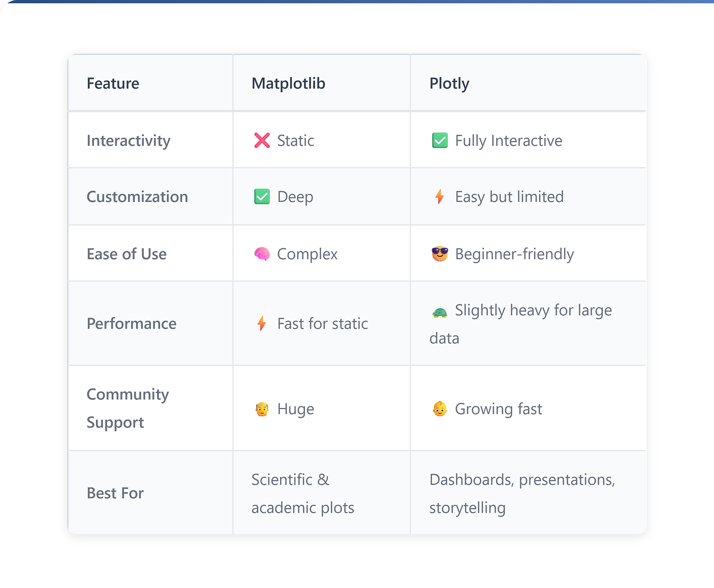Viewport: 714px width, 588px height.
Task: Select the Plotly column header
Action: point(449,84)
